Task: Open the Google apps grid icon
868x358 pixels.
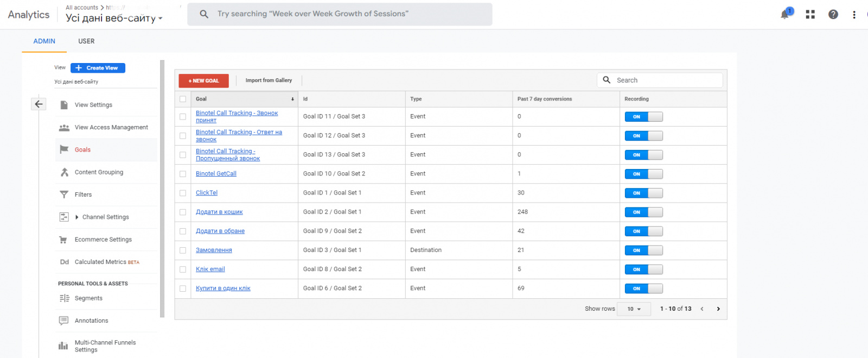Action: pyautogui.click(x=810, y=15)
